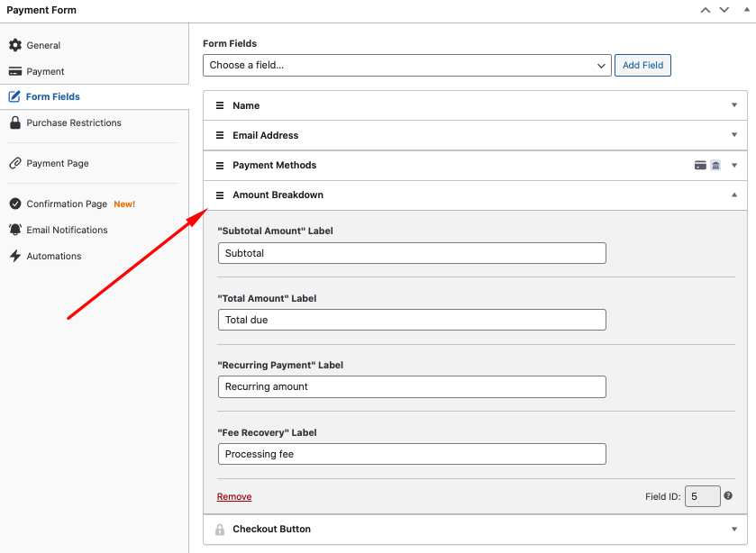The image size is (756, 553).
Task: Collapse the Amount Breakdown field section
Action: pos(734,195)
